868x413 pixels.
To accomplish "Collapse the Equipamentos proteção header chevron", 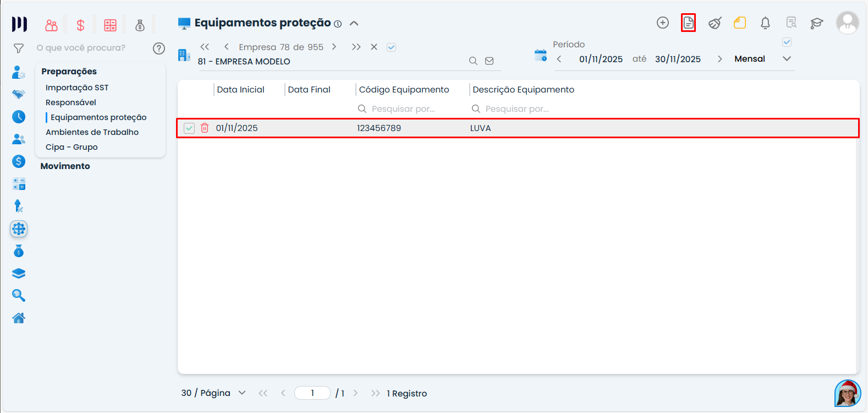I will [x=354, y=23].
